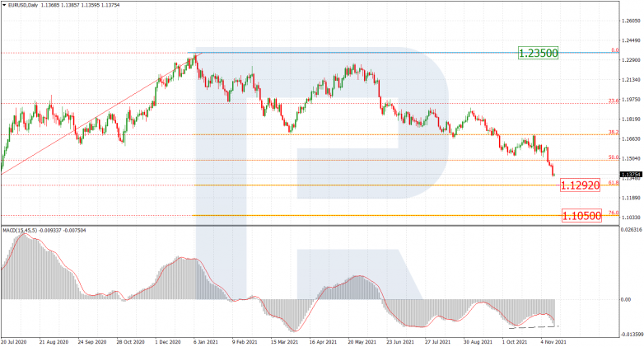The image size is (644, 347).
Task: Click the 9 Feb 2021 date label
Action: click(245, 342)
